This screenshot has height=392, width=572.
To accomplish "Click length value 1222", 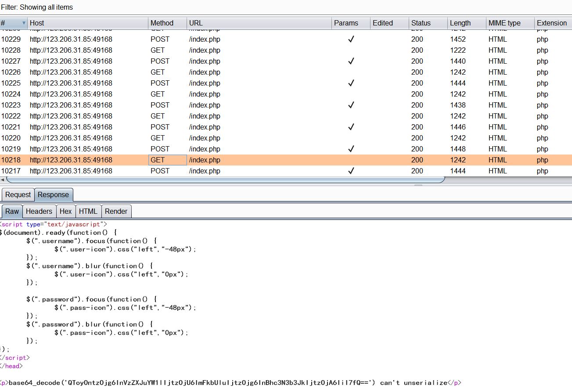I will (x=458, y=50).
